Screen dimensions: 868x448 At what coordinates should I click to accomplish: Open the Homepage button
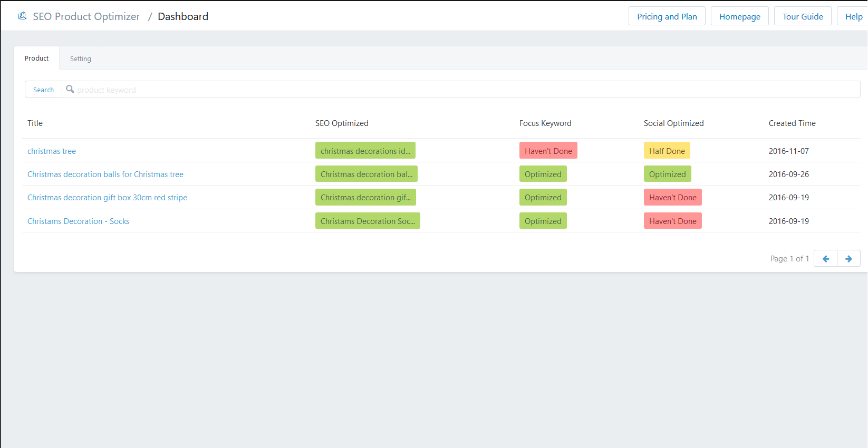coord(740,16)
